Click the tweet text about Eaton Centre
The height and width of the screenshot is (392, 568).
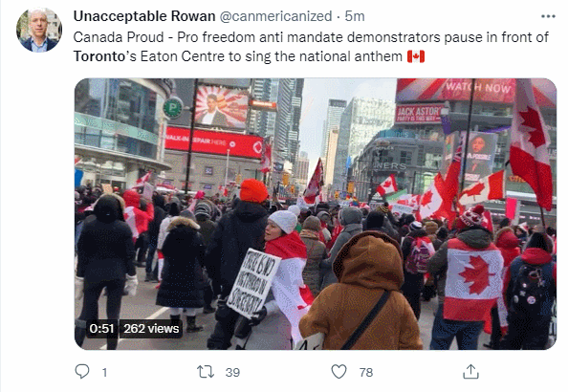[x=311, y=47]
